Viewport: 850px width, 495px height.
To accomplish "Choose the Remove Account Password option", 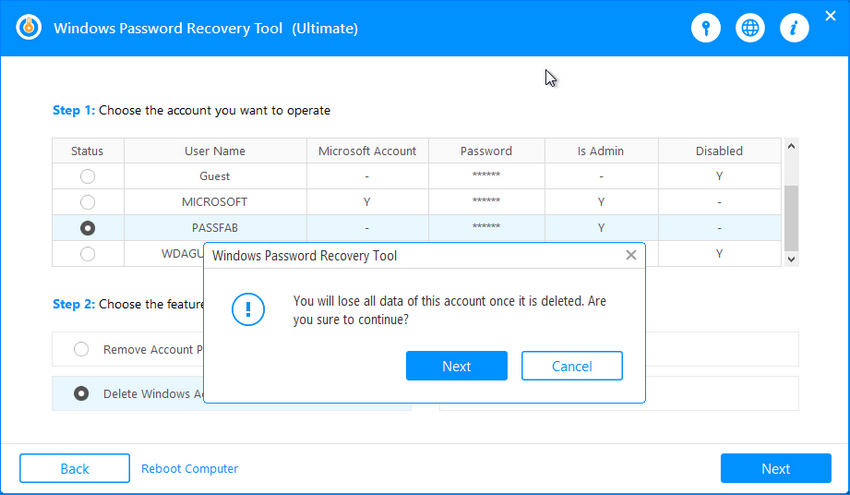I will [x=81, y=349].
